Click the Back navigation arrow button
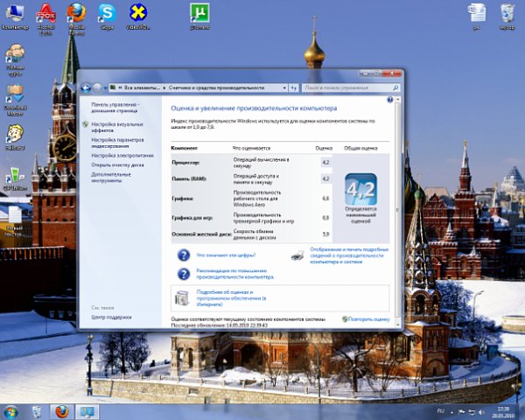Viewport: 525px width, 420px height. pos(86,88)
